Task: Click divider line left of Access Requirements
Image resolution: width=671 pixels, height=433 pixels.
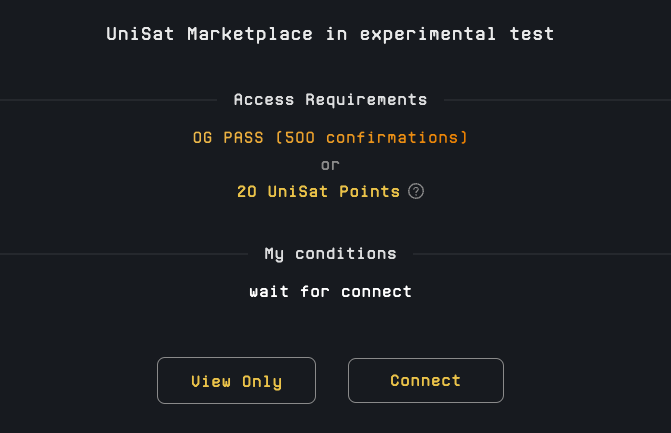Action: point(108,100)
